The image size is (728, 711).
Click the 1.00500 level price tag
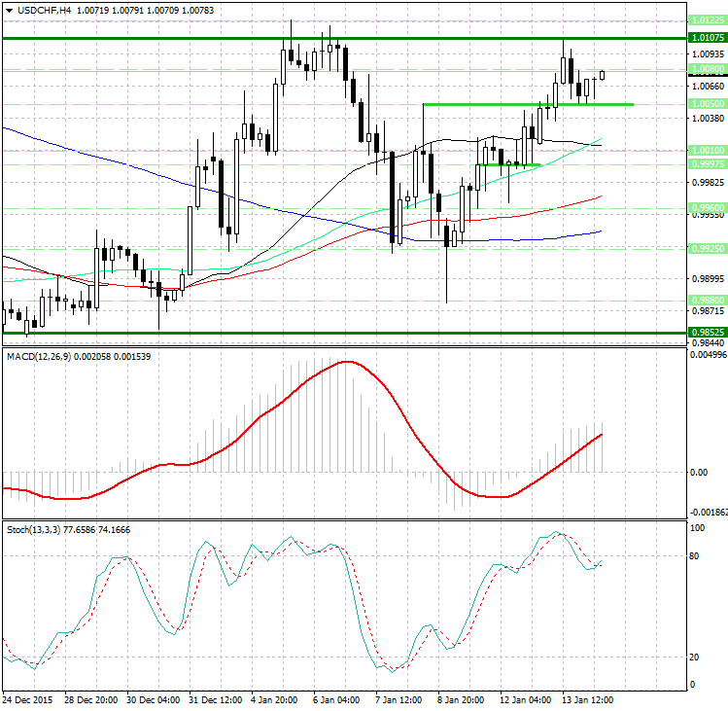pyautogui.click(x=707, y=103)
